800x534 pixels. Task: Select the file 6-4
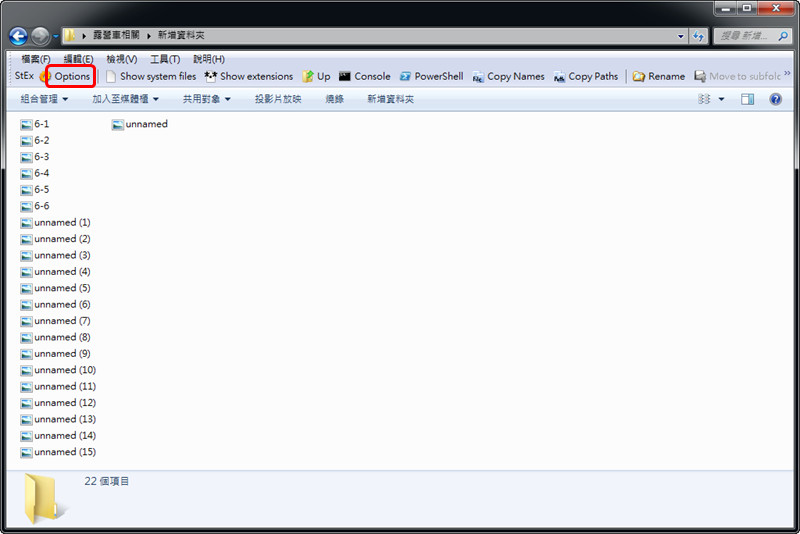[35, 173]
